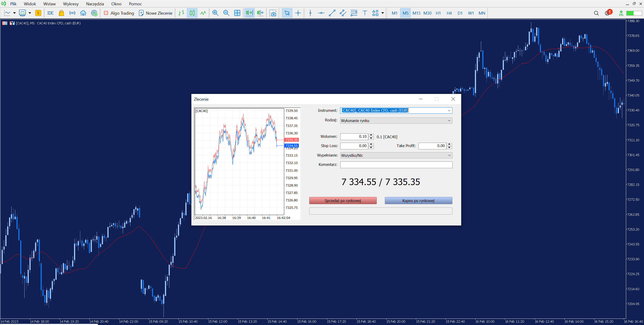The image size is (644, 325).
Task: Zoom out on the chart
Action: pos(226,13)
